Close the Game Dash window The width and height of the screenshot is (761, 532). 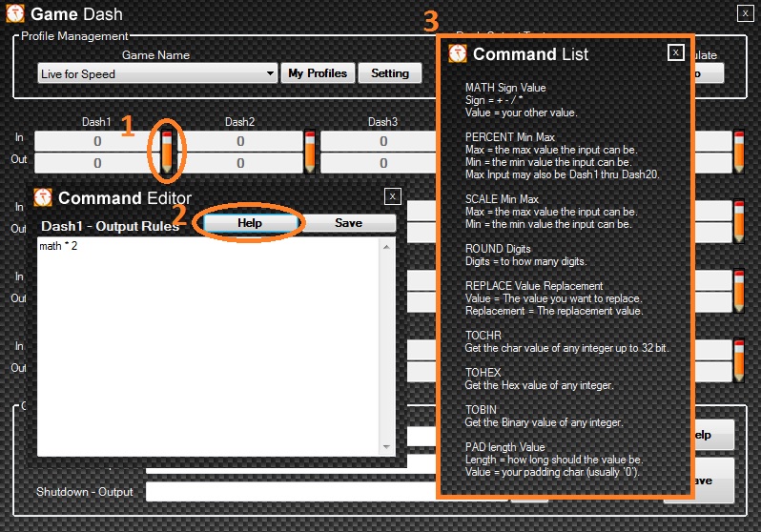[745, 13]
